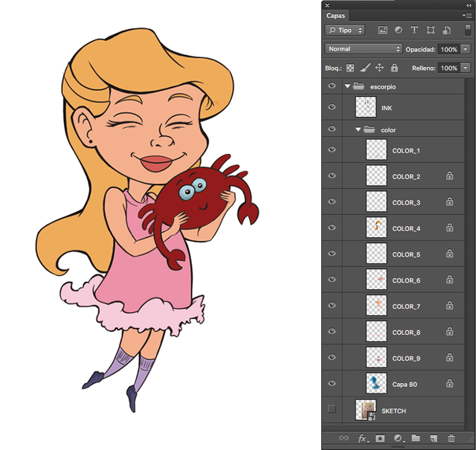Screen dimensions: 476x450
Task: Select the Capas panel tab
Action: [336, 15]
